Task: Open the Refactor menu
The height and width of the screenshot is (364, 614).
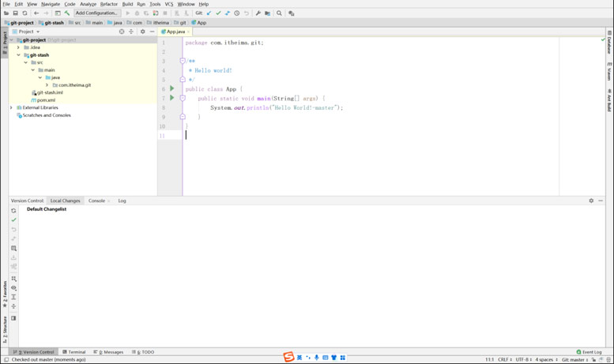Action: pyautogui.click(x=109, y=4)
